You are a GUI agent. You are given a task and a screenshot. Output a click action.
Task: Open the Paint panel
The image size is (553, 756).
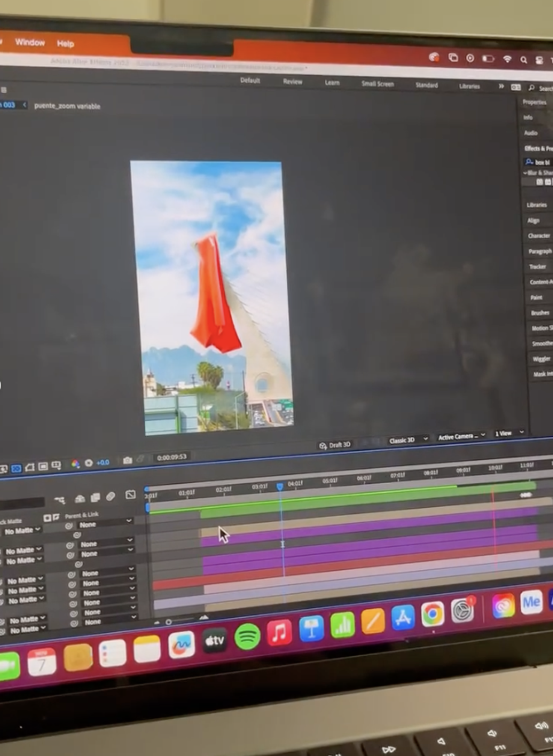tap(536, 298)
